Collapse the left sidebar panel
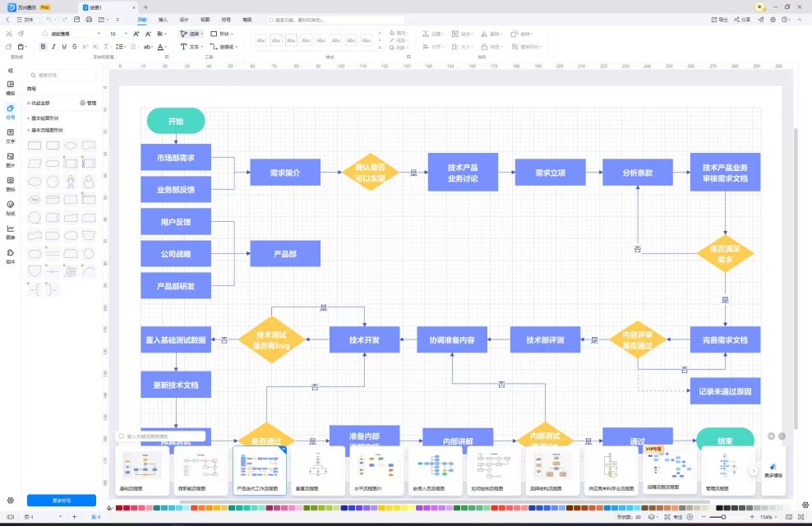Screen dimensions: 812x526 (11, 71)
